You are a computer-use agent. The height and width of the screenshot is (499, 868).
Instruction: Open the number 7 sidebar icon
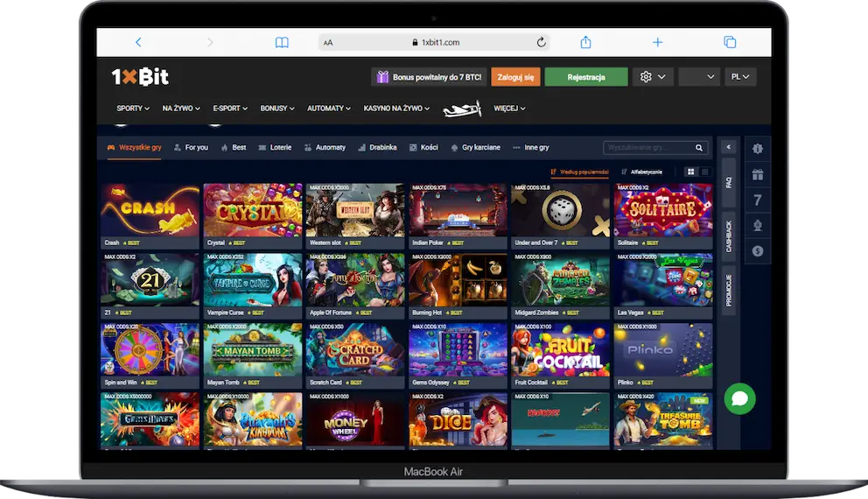pyautogui.click(x=757, y=200)
